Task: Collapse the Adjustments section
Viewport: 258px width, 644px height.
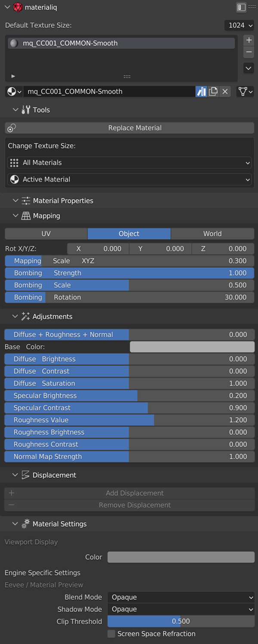Action: 15,316
